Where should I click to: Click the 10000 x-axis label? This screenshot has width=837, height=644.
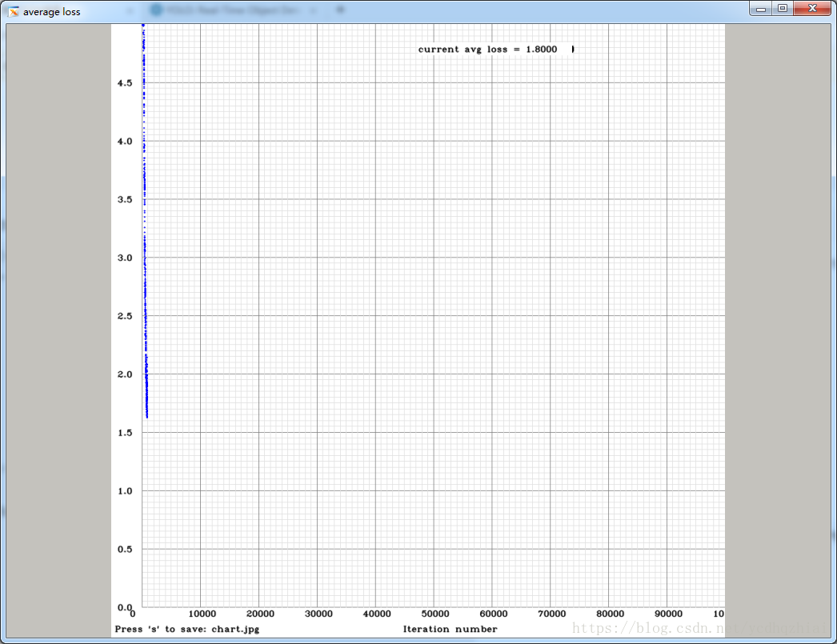pos(202,614)
